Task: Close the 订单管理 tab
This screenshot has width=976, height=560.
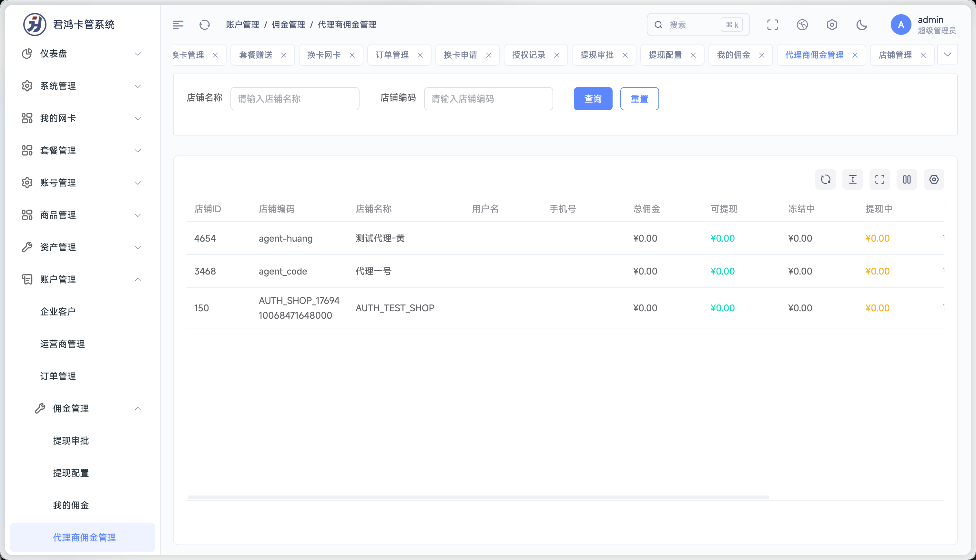Action: (420, 55)
